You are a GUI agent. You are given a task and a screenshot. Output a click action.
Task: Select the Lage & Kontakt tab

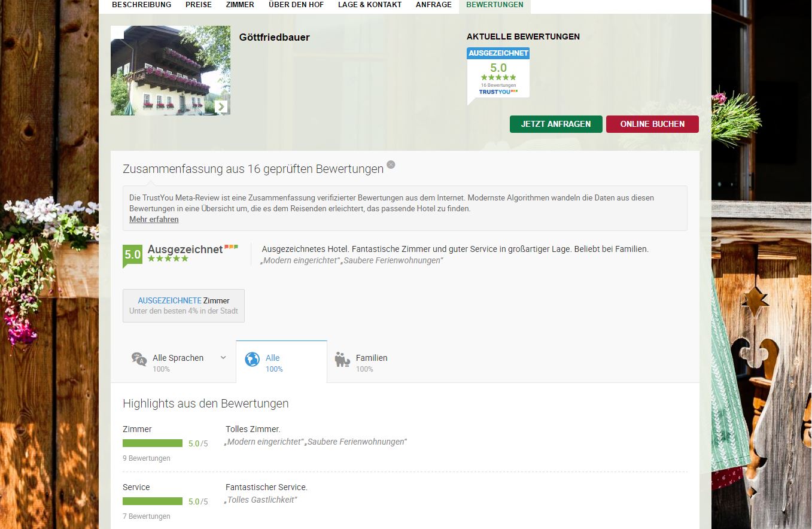point(370,5)
